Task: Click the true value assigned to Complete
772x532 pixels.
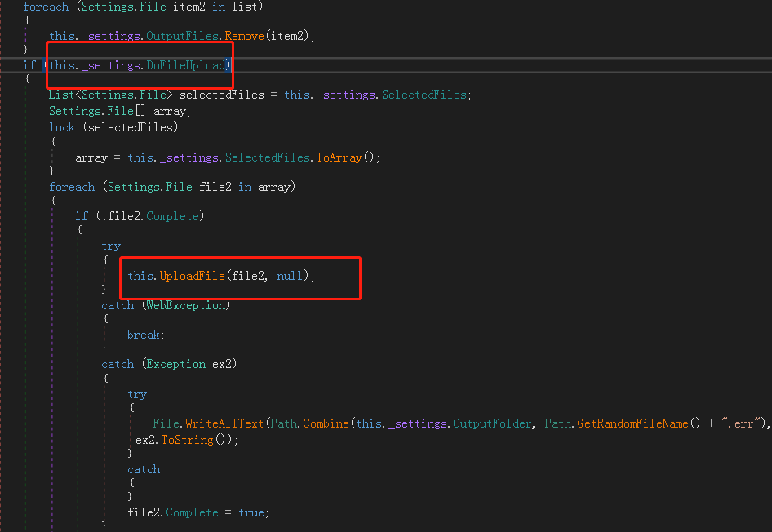Action: 251,512
